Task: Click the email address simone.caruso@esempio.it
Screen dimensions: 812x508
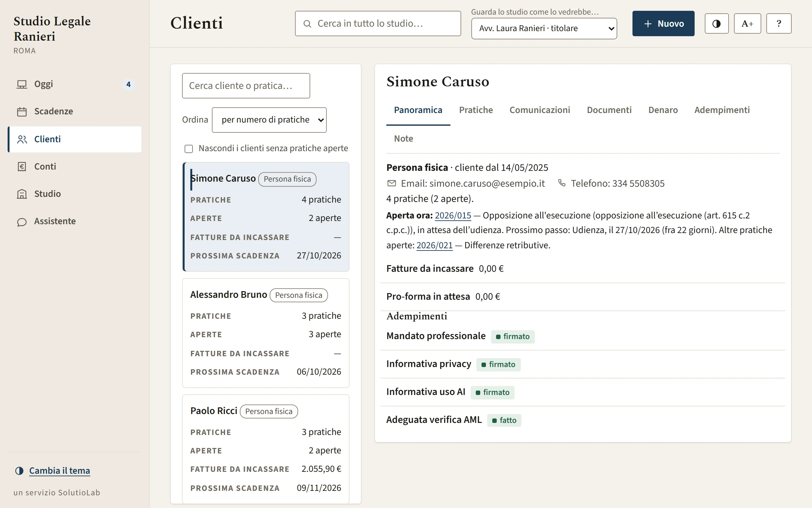Action: pyautogui.click(x=487, y=184)
